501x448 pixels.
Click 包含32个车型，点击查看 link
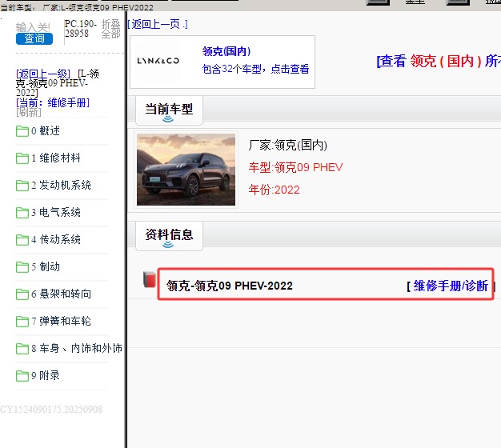255,69
